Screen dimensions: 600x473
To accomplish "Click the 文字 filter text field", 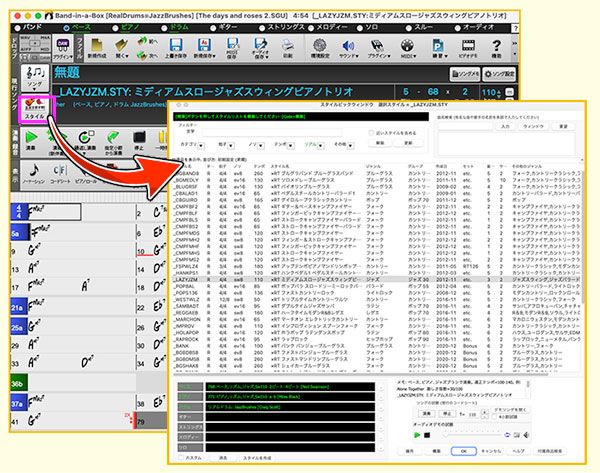I will [x=271, y=132].
